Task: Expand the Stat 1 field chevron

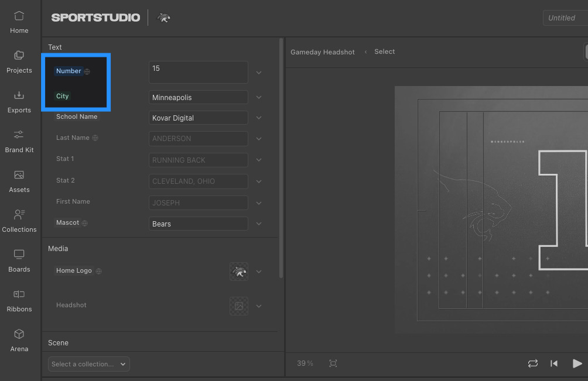Action: click(259, 160)
